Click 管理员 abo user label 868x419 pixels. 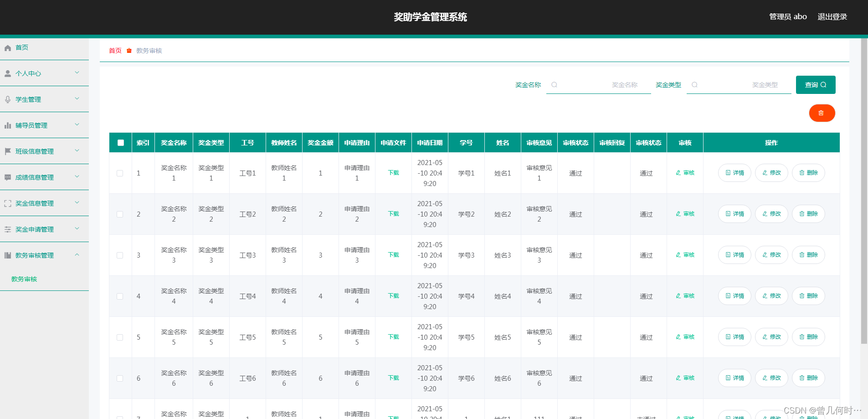click(788, 17)
